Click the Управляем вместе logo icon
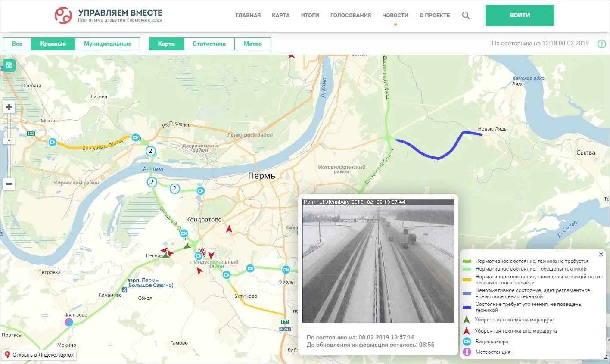Image resolution: width=610 pixels, height=364 pixels. [63, 16]
